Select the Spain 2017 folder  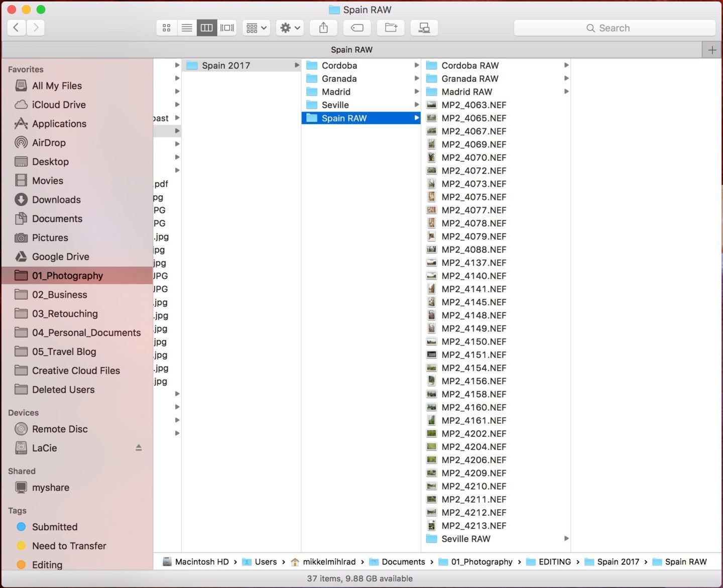[x=242, y=65]
